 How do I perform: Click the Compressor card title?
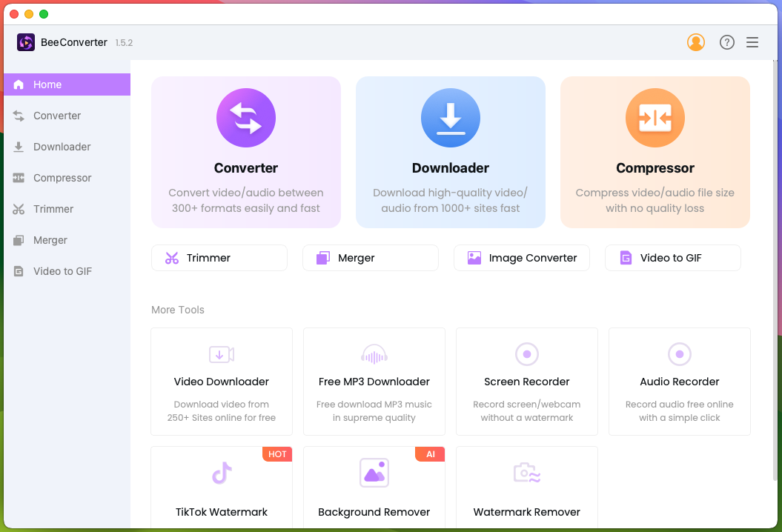point(655,168)
